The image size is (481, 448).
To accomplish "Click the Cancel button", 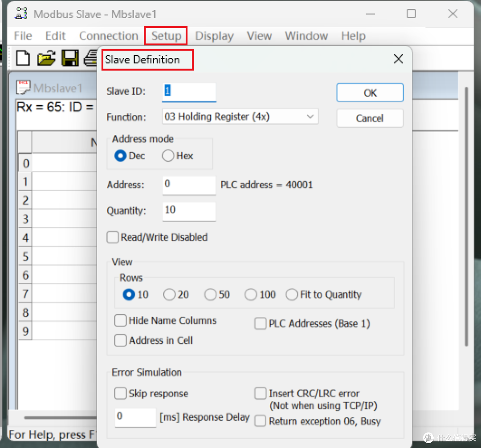I will [x=370, y=118].
